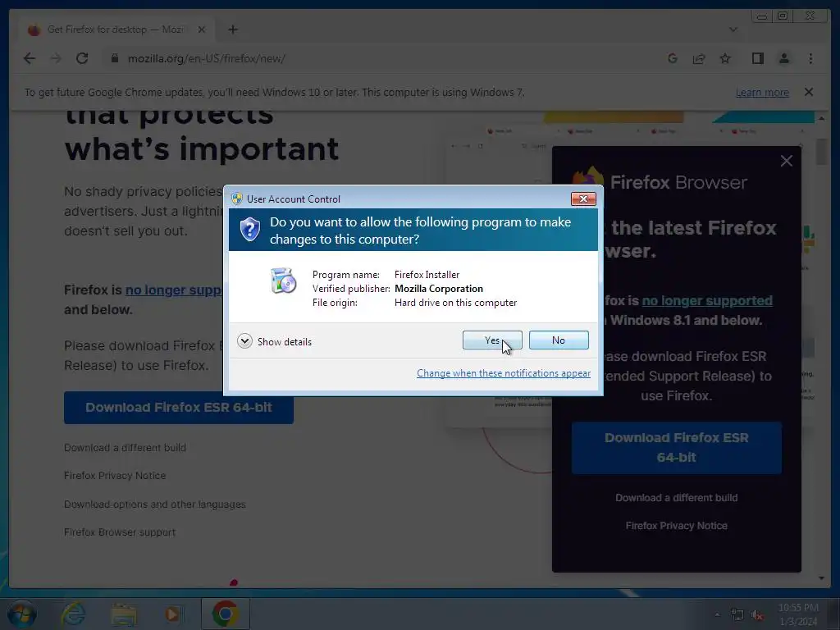Select the Get Firefox for desktop tab
Image resolution: width=840 pixels, height=630 pixels.
(x=116, y=30)
